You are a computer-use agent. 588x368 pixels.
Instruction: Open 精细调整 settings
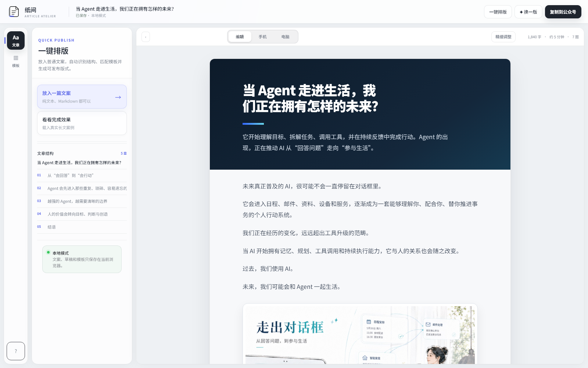[503, 37]
